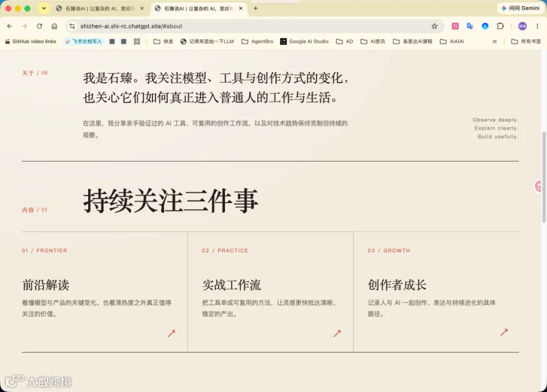
Task: Open the Chrome three-dot menu
Action: coord(537,26)
